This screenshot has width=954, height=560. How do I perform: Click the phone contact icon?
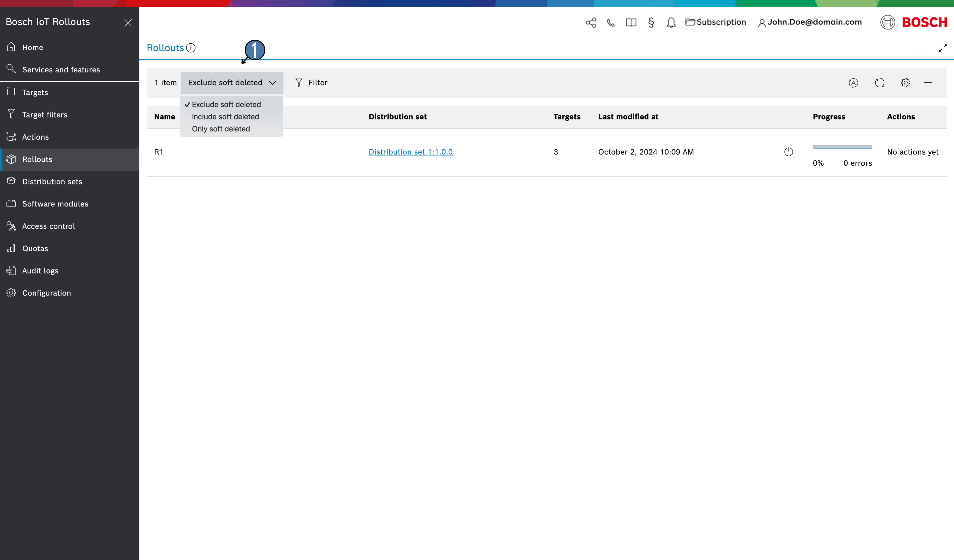[x=611, y=23]
